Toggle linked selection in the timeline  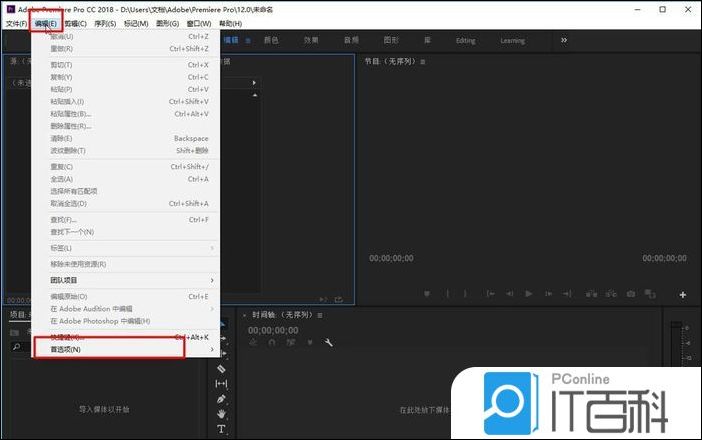291,342
